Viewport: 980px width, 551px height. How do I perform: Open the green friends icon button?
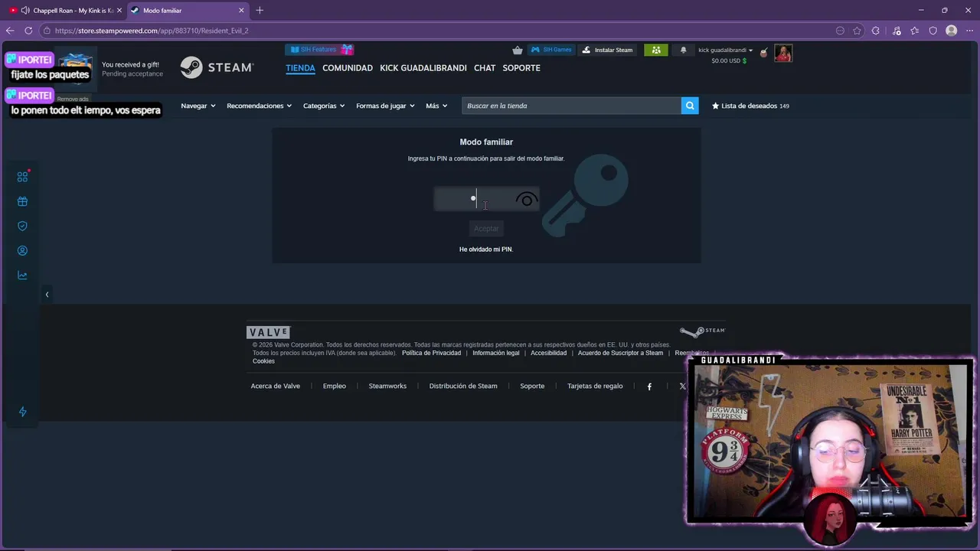pos(656,50)
